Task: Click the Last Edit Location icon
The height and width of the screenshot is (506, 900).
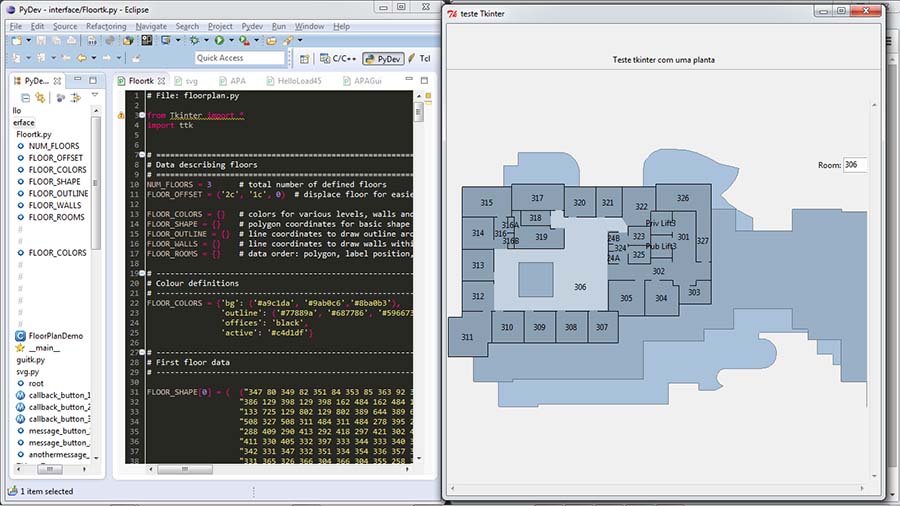Action: (x=66, y=58)
